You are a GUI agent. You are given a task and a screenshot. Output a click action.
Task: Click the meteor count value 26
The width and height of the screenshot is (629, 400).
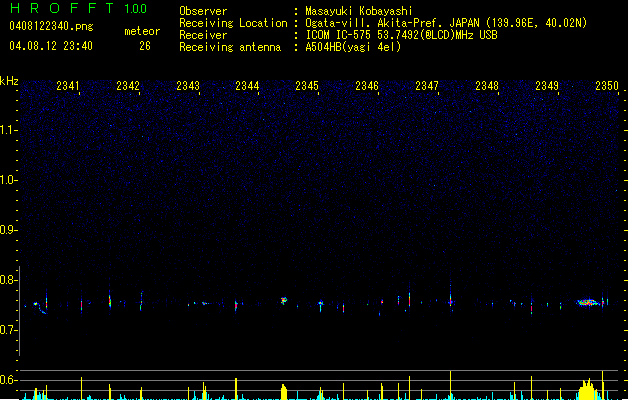pyautogui.click(x=145, y=46)
